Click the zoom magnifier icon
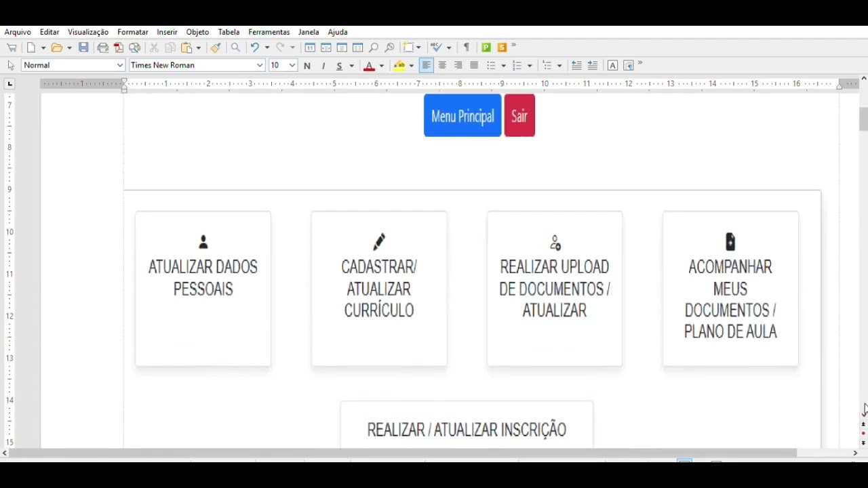Image resolution: width=868 pixels, height=488 pixels. (374, 47)
